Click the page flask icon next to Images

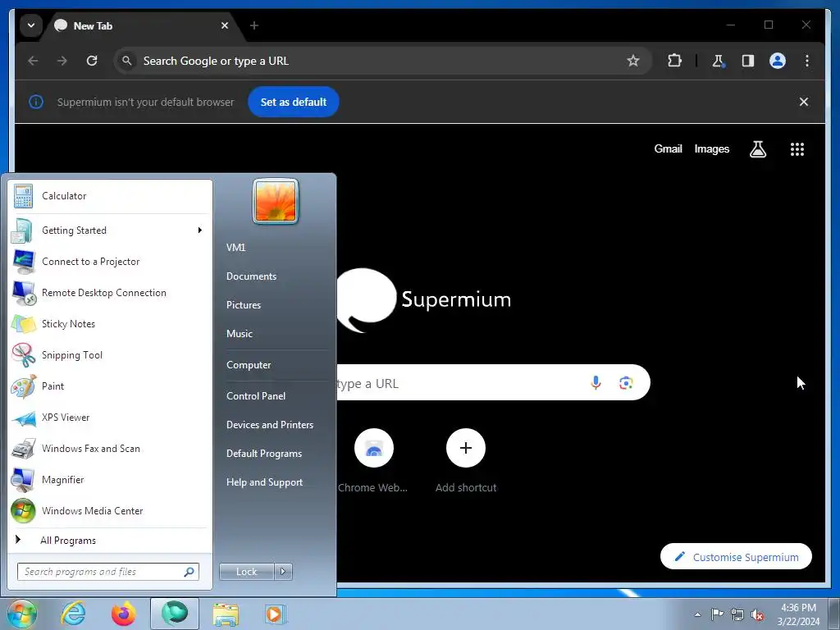757,149
